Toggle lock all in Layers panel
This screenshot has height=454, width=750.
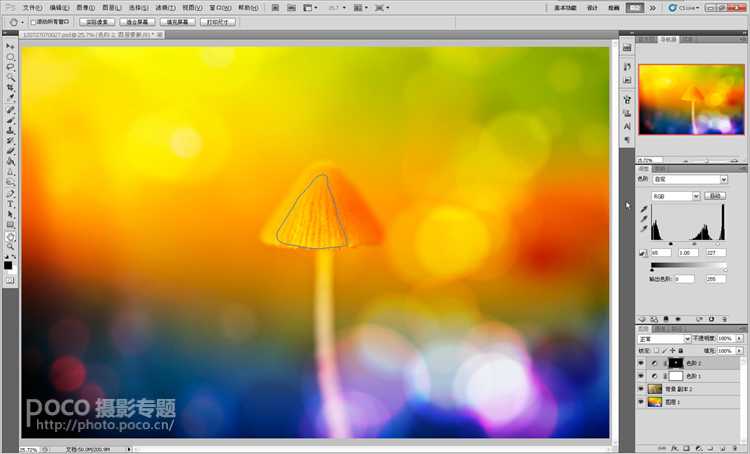(681, 350)
